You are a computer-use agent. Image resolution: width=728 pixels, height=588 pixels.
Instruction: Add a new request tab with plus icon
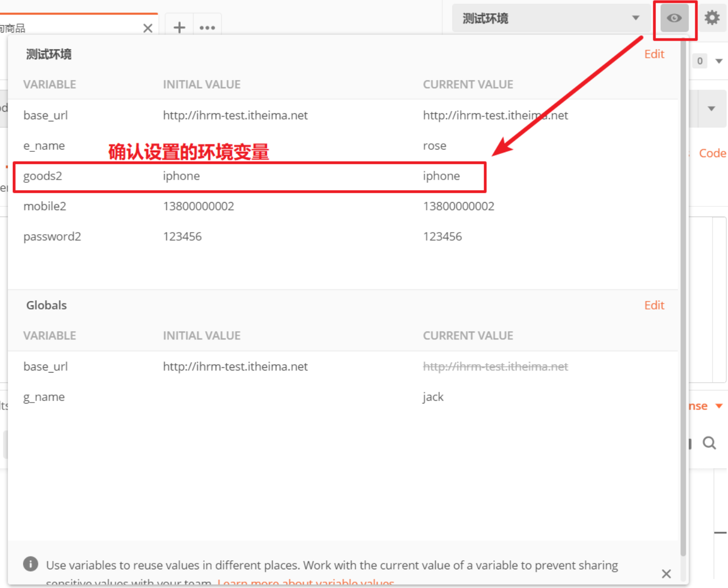click(x=179, y=27)
